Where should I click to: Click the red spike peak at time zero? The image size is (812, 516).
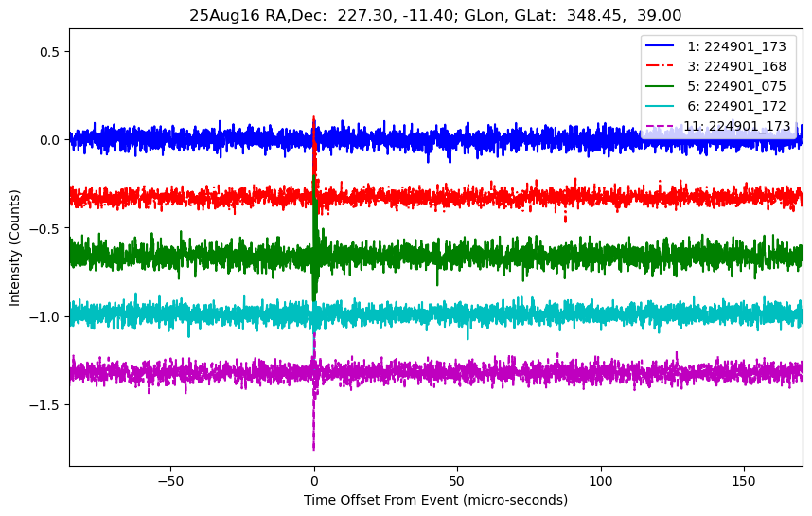tap(314, 118)
